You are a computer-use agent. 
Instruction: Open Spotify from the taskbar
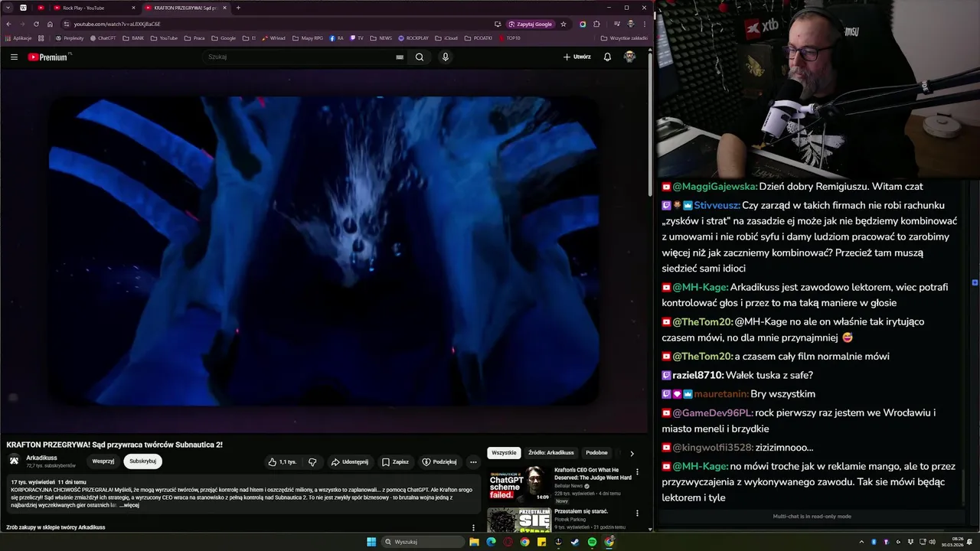592,542
